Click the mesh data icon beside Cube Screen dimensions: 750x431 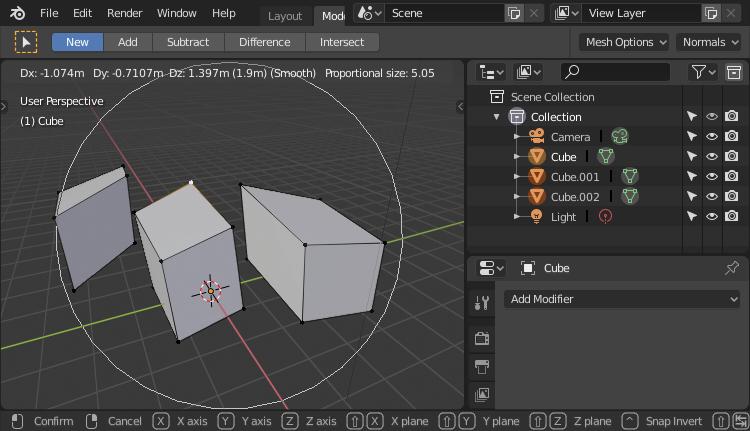pos(606,156)
